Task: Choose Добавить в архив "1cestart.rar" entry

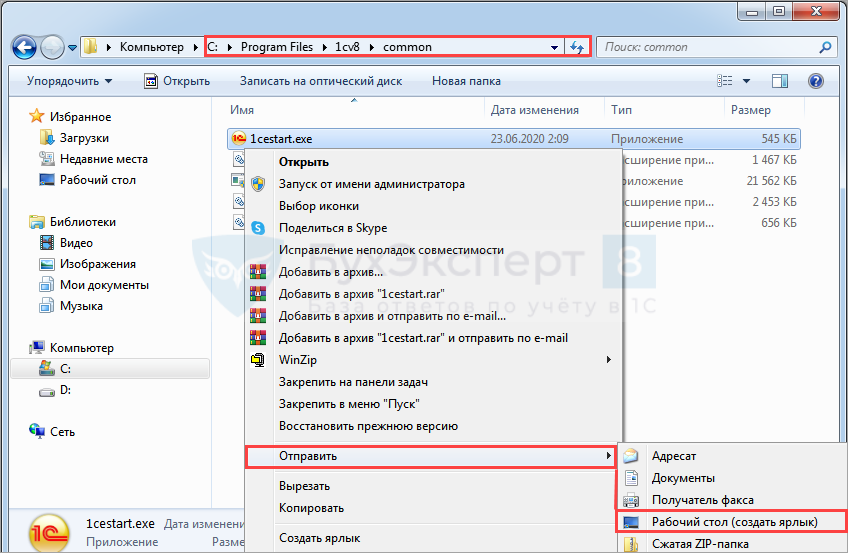Action: click(433, 294)
